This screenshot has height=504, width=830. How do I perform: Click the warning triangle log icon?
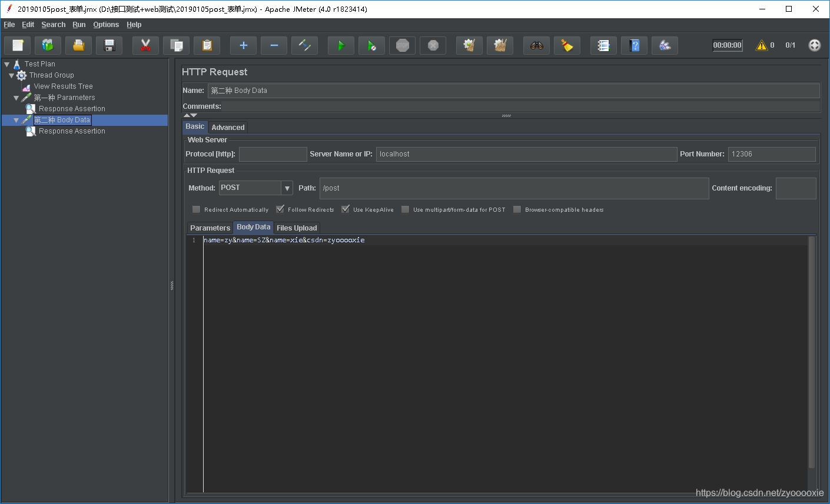[762, 45]
